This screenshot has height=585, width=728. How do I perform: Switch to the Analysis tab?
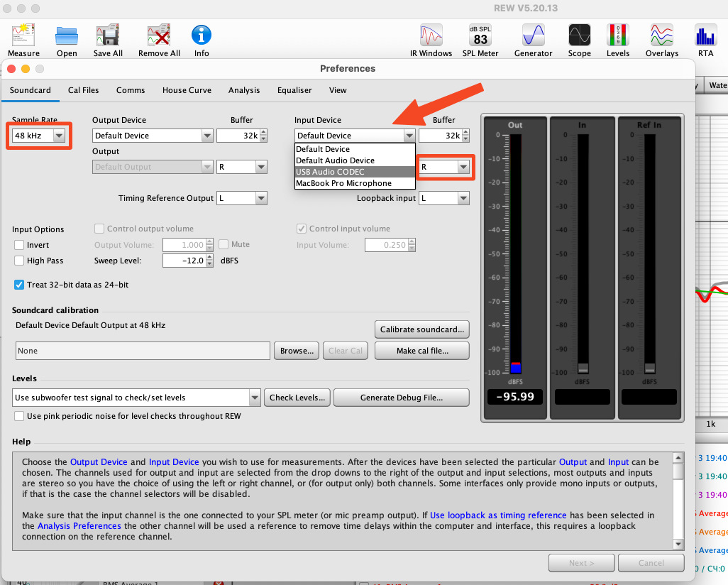coord(244,90)
